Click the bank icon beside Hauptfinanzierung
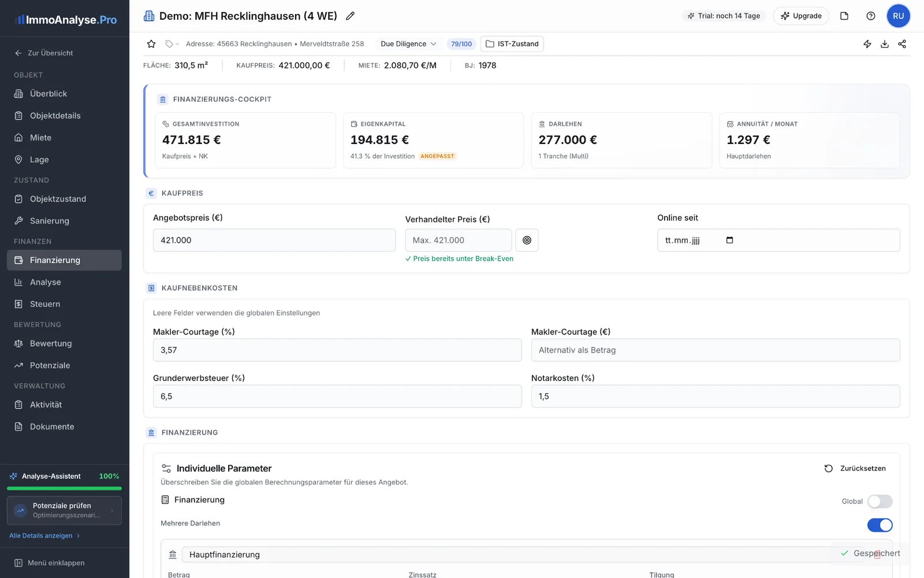 coord(173,555)
